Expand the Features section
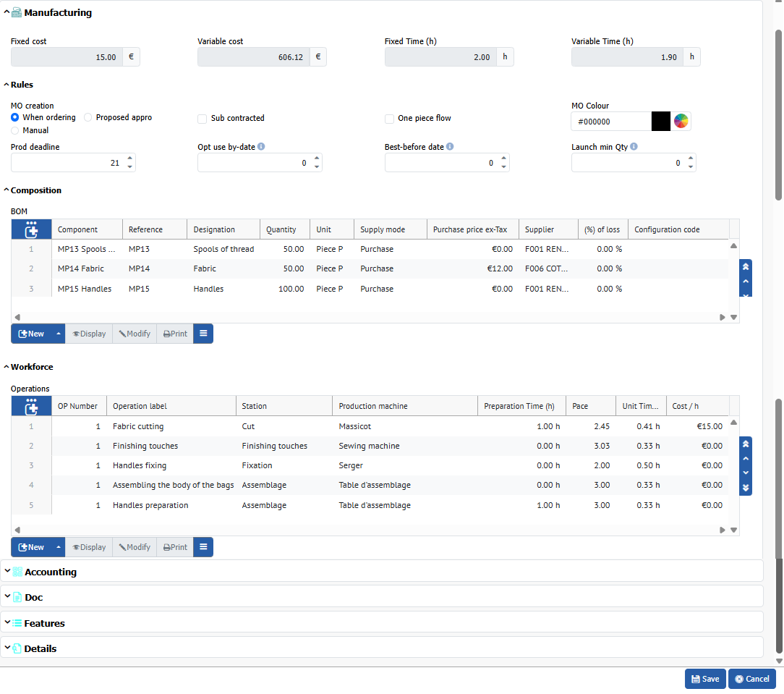The width and height of the screenshot is (784, 694). pos(43,623)
